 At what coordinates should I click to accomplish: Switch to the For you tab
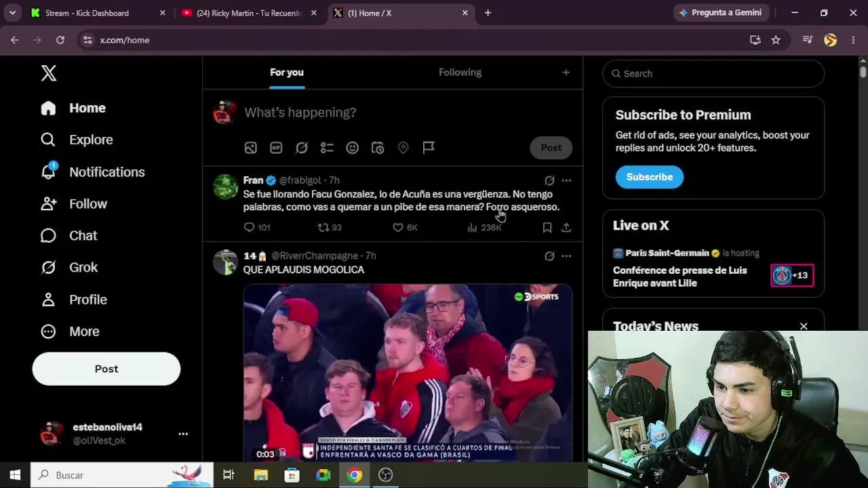[287, 73]
